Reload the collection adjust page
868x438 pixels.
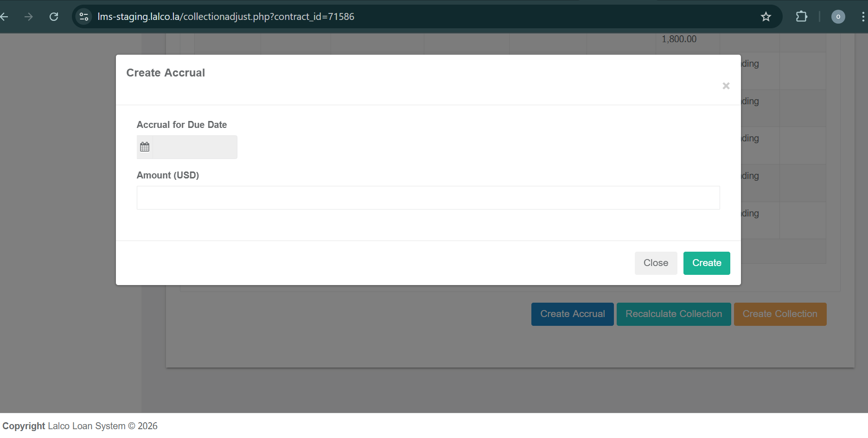pos(54,17)
